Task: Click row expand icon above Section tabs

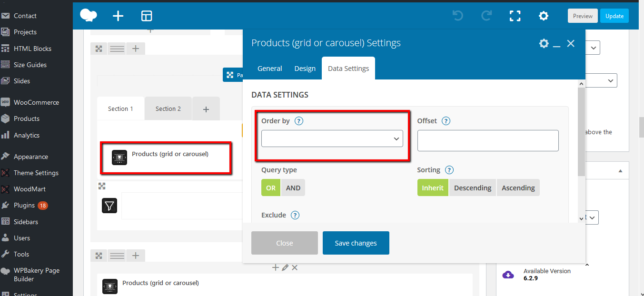Action: 99,49
